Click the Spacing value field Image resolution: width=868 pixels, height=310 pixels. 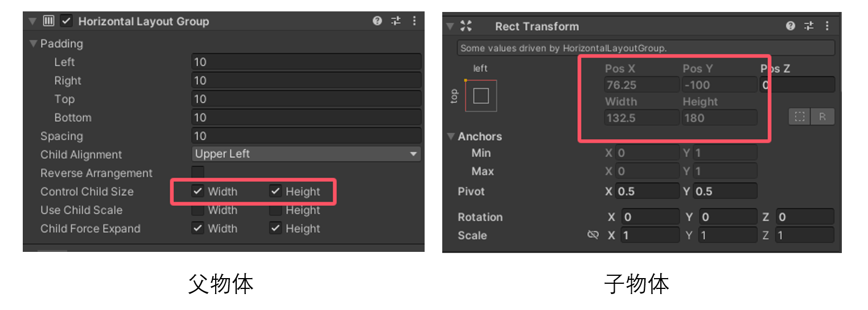click(x=306, y=136)
